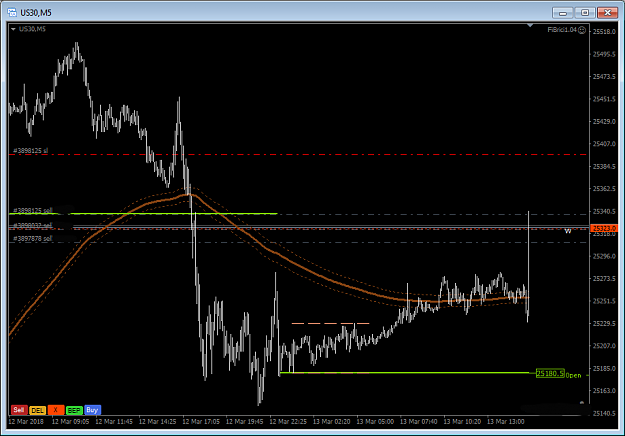Screen dimensions: 625x436
Task: Click the 12 Mar 14:25 time label
Action: 157,421
